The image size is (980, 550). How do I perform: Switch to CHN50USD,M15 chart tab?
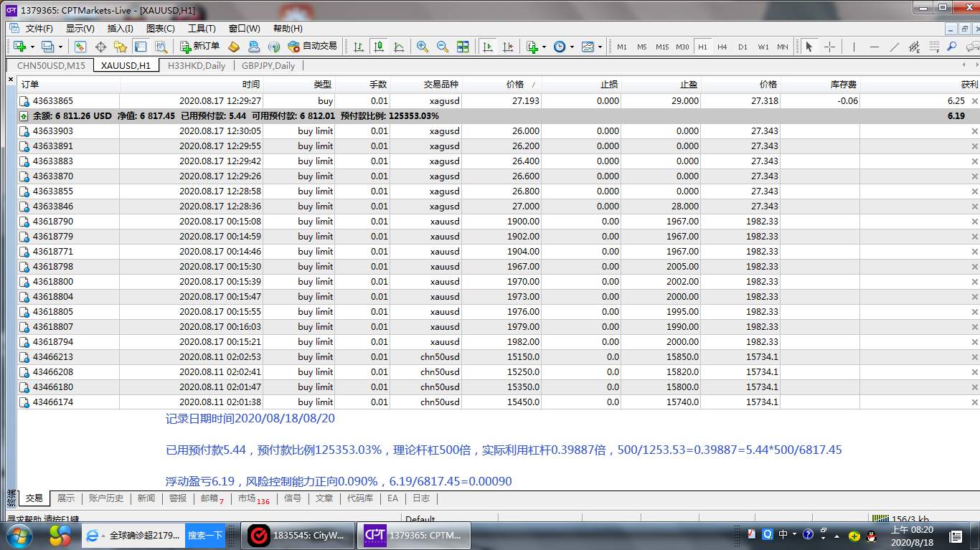click(51, 65)
